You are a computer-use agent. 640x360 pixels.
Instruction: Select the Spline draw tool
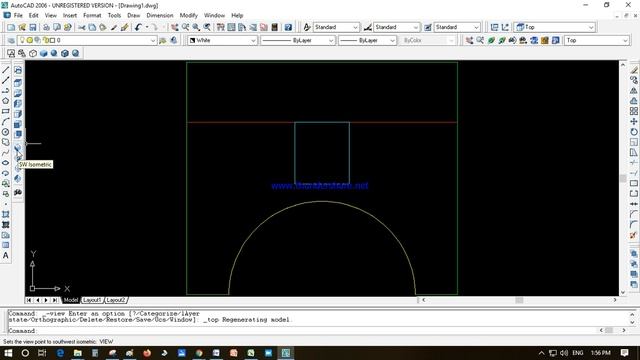tap(6, 153)
